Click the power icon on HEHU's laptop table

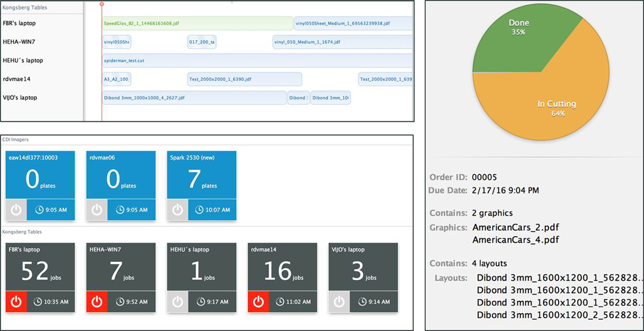click(x=177, y=302)
